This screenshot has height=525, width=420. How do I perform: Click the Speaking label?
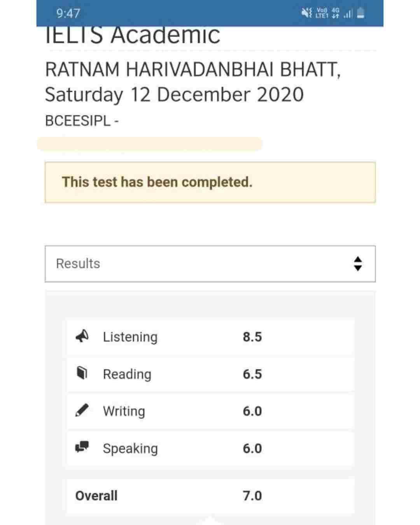point(130,448)
